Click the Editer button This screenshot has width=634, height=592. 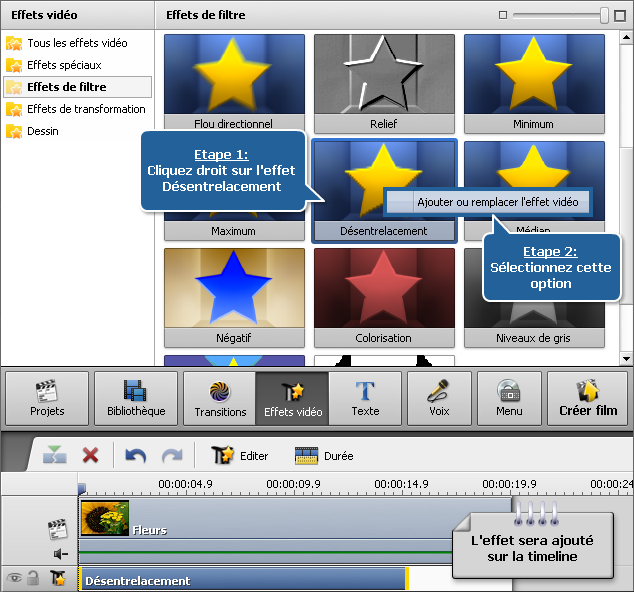click(x=240, y=456)
